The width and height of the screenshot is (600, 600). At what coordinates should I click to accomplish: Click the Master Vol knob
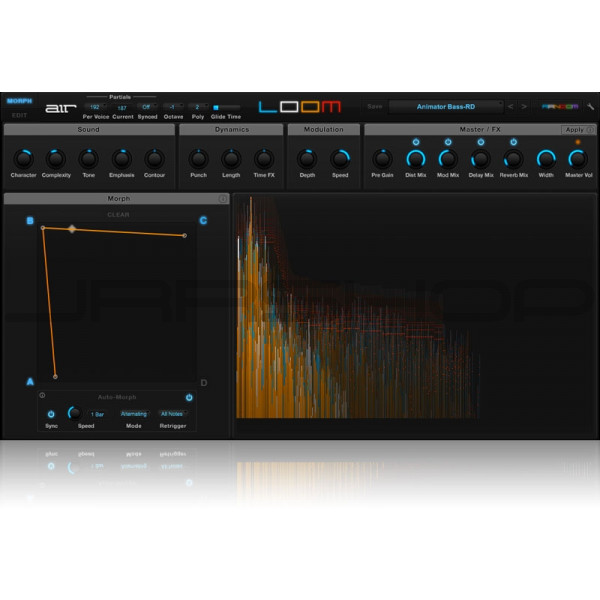click(x=578, y=159)
